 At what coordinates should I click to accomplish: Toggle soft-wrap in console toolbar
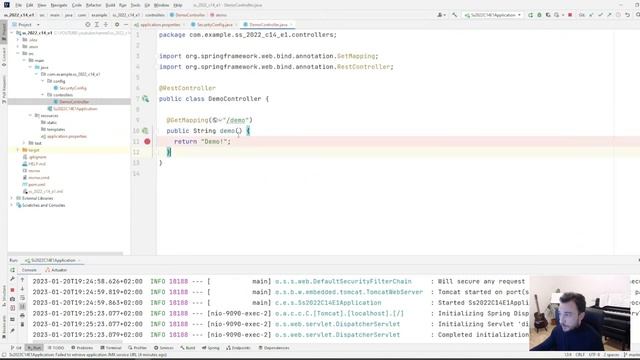click(22, 298)
